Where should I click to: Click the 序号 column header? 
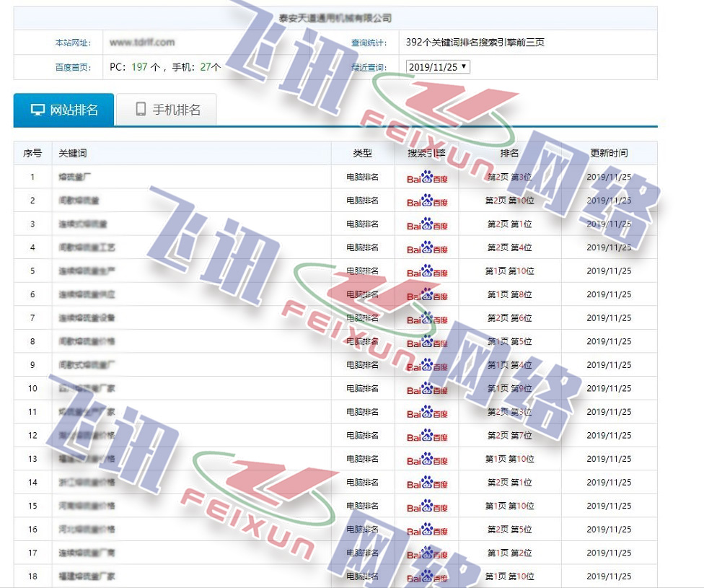32,153
